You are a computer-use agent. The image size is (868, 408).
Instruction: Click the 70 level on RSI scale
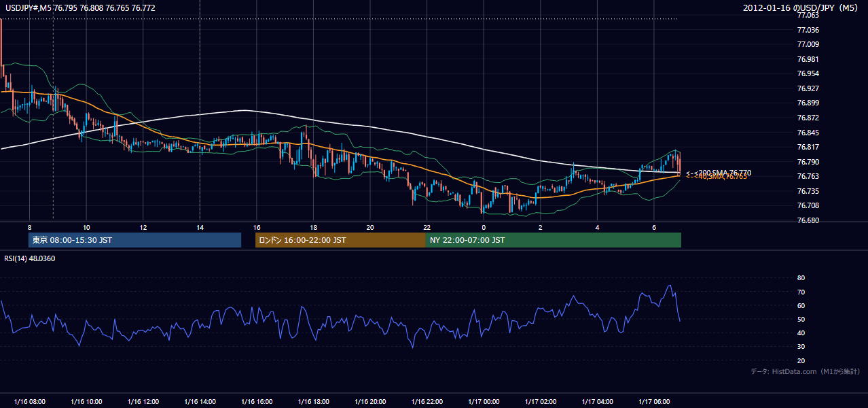tap(801, 292)
